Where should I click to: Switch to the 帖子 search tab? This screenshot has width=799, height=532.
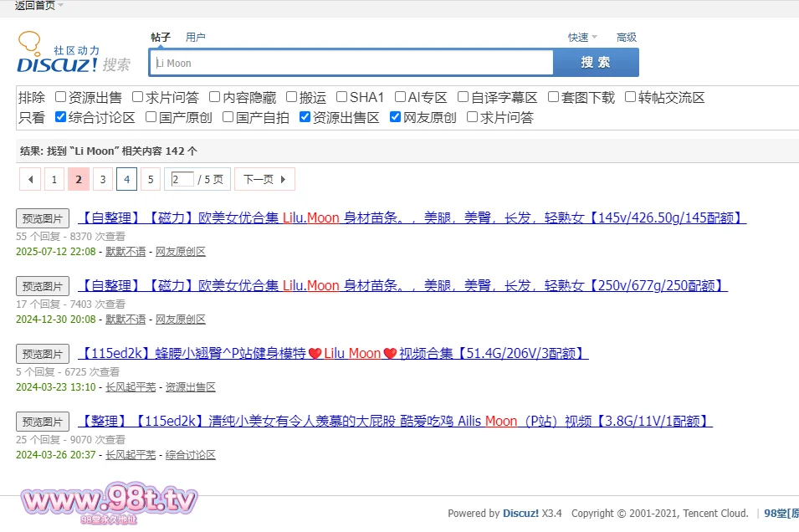(x=161, y=37)
